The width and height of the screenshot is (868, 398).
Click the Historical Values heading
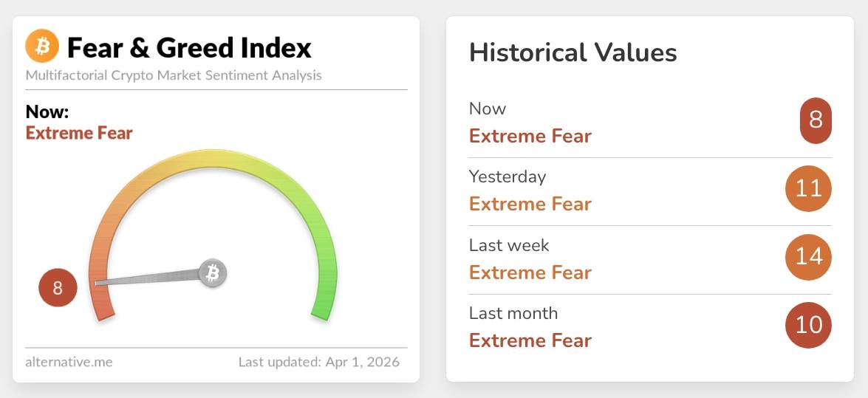point(573,52)
